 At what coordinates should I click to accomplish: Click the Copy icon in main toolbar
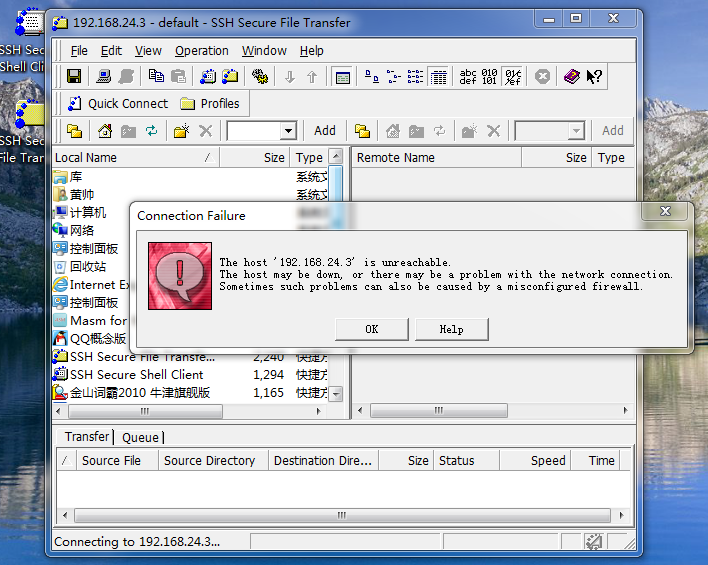point(156,76)
